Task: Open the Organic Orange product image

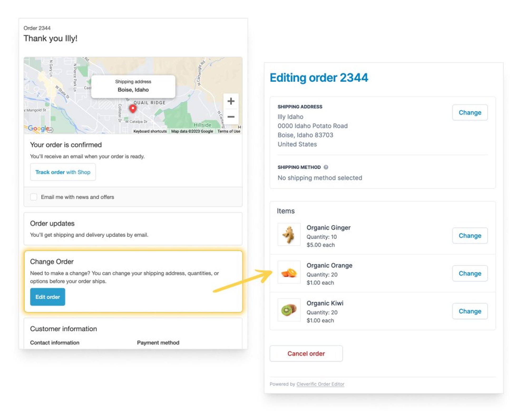Action: coord(289,272)
